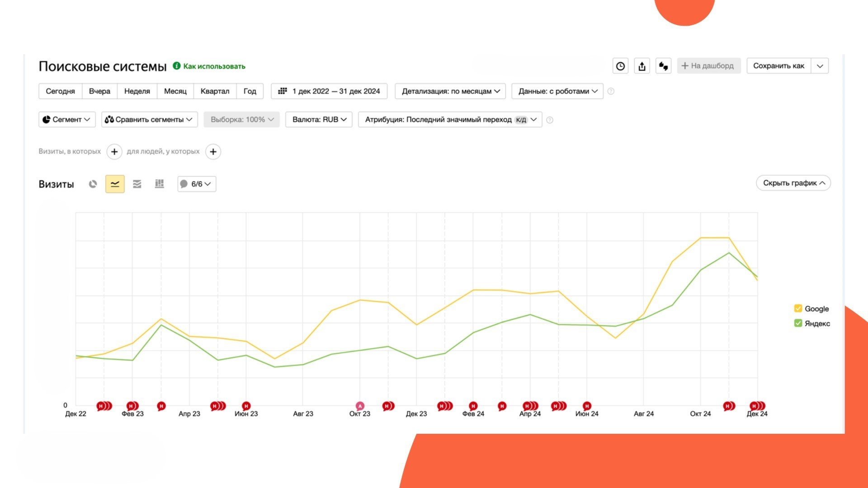The height and width of the screenshot is (488, 868).
Task: Switch to stacked area chart view
Action: (x=137, y=184)
